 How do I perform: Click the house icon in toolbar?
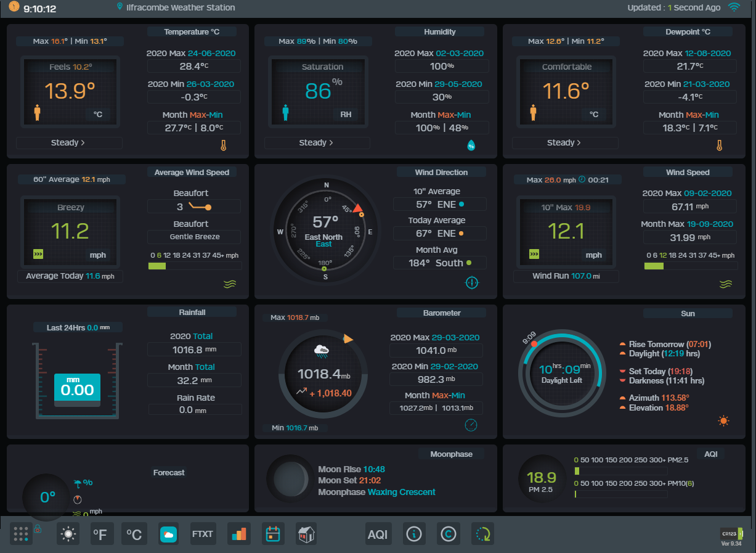pyautogui.click(x=306, y=534)
